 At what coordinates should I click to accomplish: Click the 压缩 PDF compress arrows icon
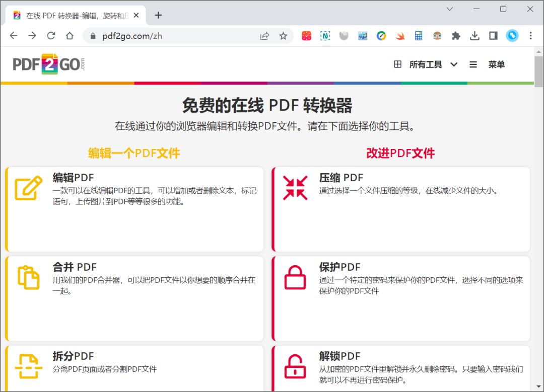(x=295, y=187)
